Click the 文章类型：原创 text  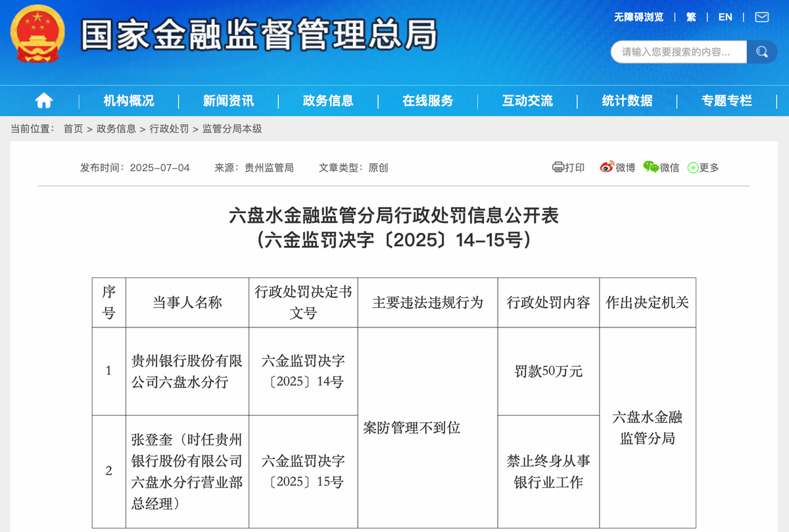[x=354, y=168]
